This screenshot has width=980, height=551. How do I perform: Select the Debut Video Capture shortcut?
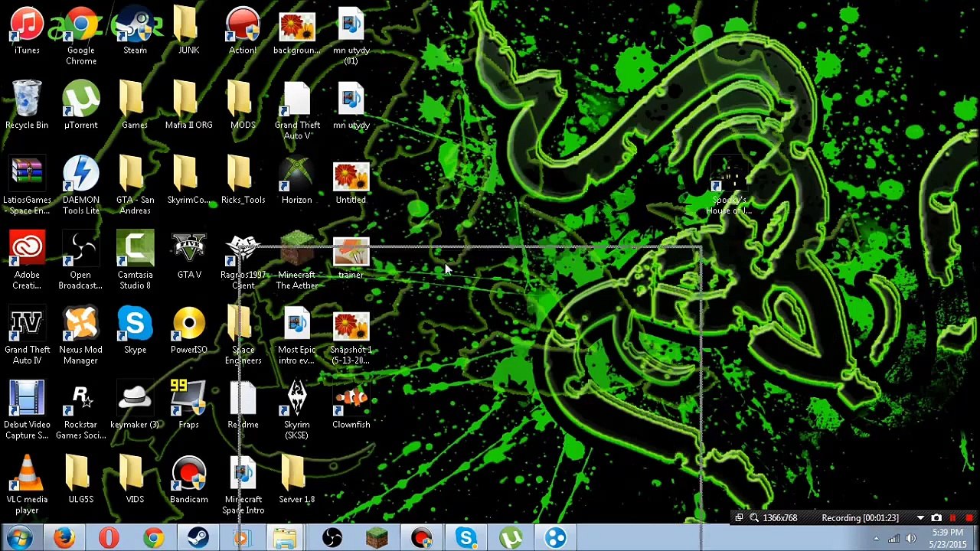click(x=27, y=411)
